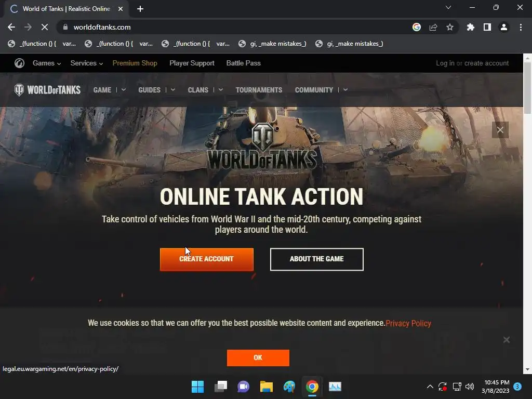The image size is (532, 399).
Task: Show hidden system tray icons
Action: (x=430, y=387)
